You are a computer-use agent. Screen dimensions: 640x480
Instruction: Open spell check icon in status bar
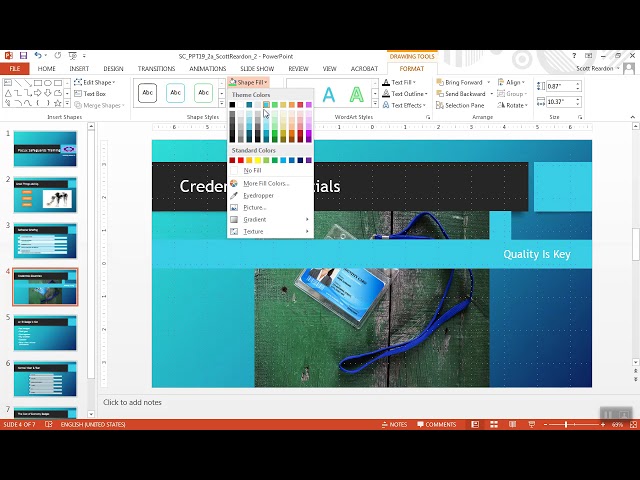tap(49, 424)
